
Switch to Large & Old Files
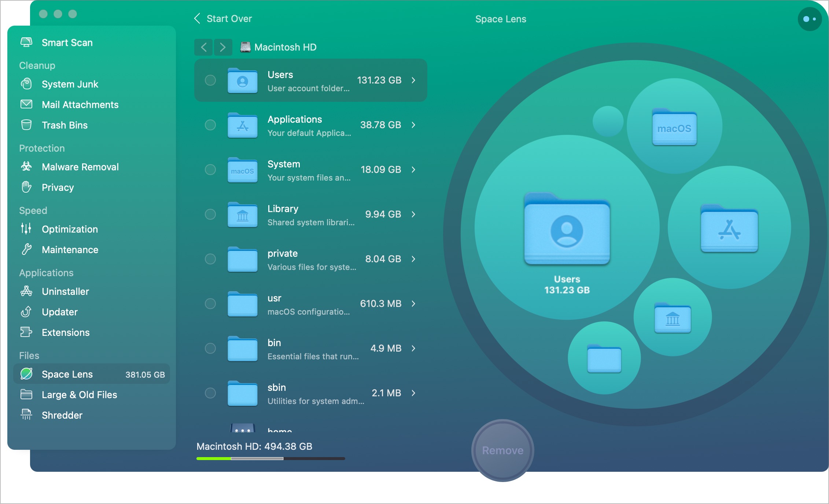point(79,394)
